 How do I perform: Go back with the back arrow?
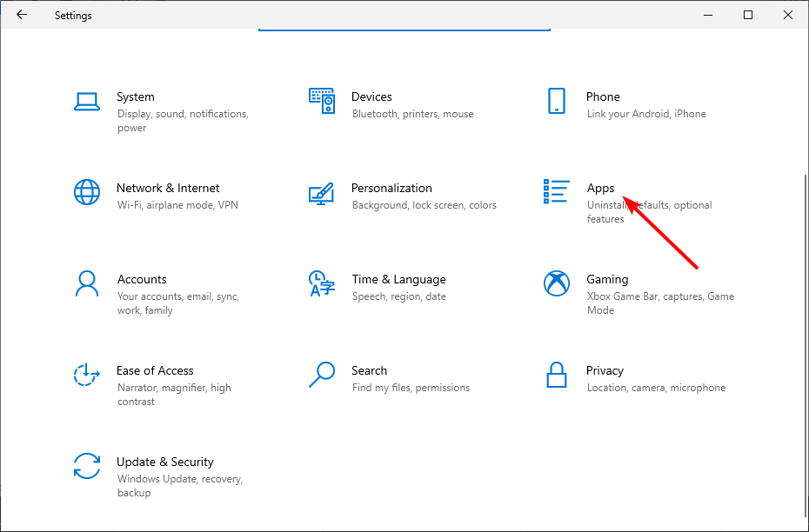click(x=22, y=15)
